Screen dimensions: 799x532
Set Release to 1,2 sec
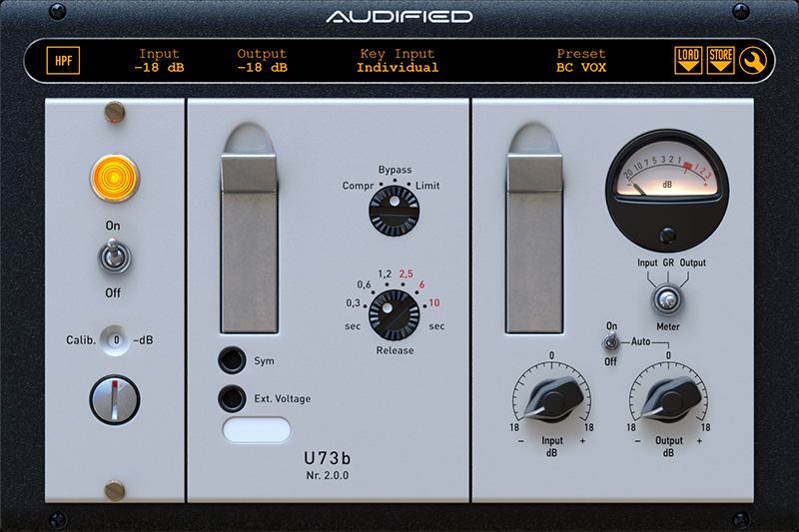[385, 273]
